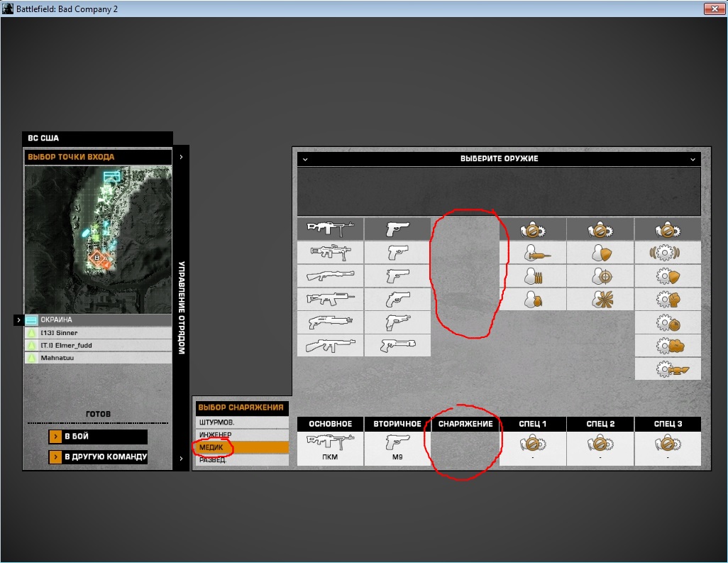Screen dimensions: 728x563
Task: Select the soldier explosion burst specialization
Action: click(600, 299)
